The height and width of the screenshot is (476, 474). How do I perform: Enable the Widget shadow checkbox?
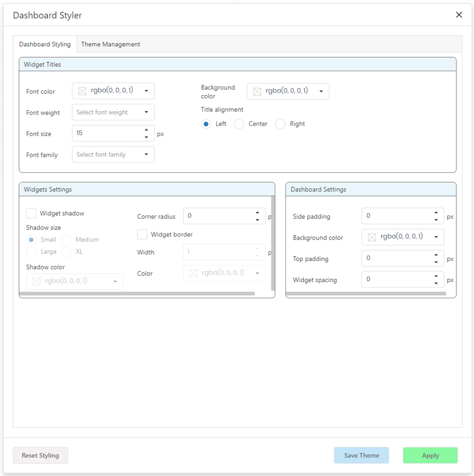[x=31, y=213]
